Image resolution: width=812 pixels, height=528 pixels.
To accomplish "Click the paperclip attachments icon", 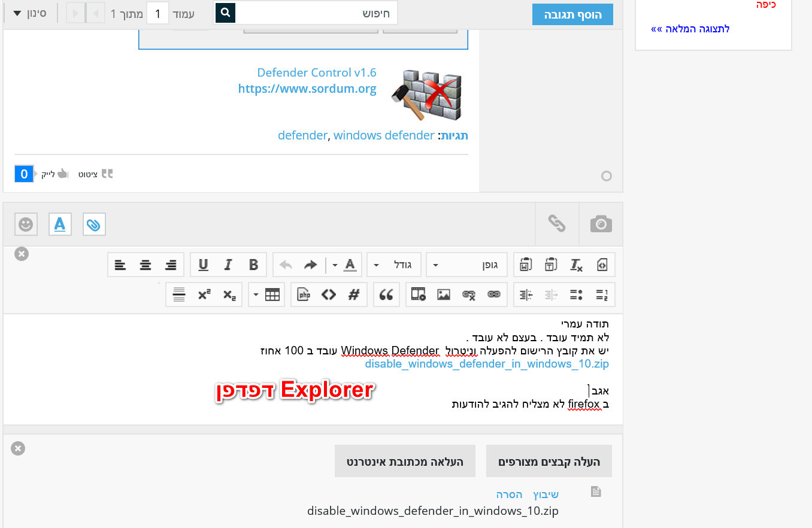I will [94, 224].
